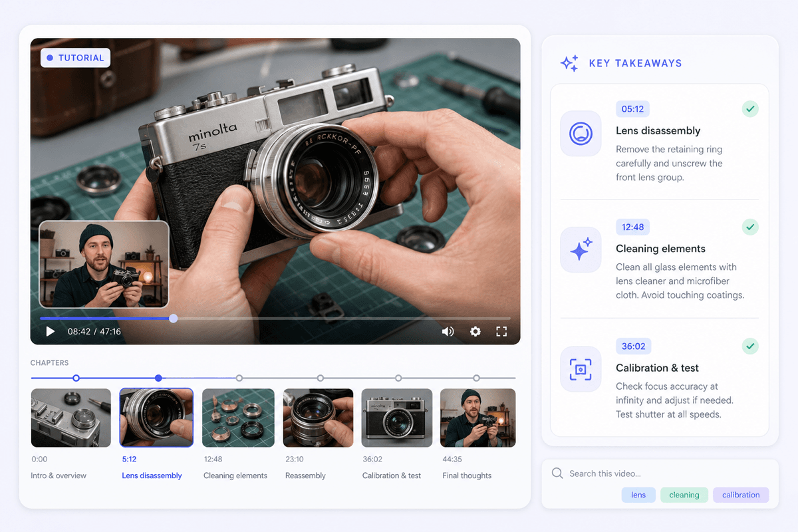
Task: Click the chapter marker above Calibration thumbnail
Action: click(398, 378)
